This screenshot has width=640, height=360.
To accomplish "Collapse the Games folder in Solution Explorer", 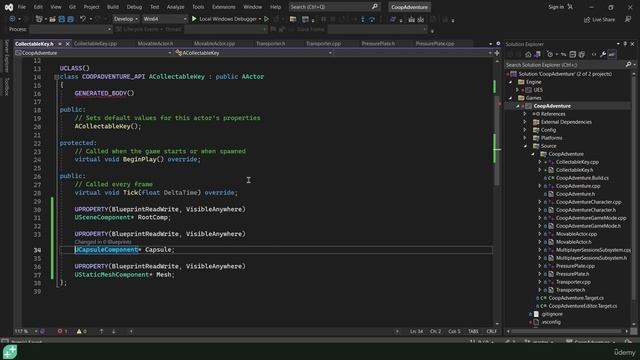I will pos(510,98).
